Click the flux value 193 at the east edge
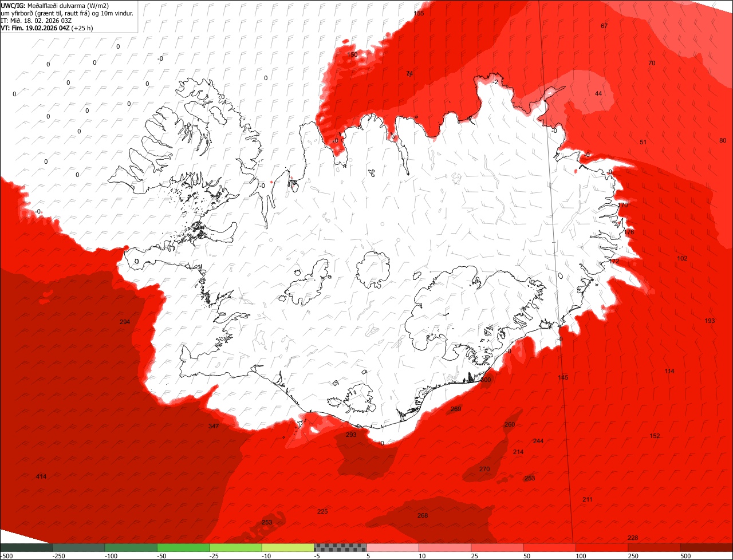733x560 pixels. [710, 321]
